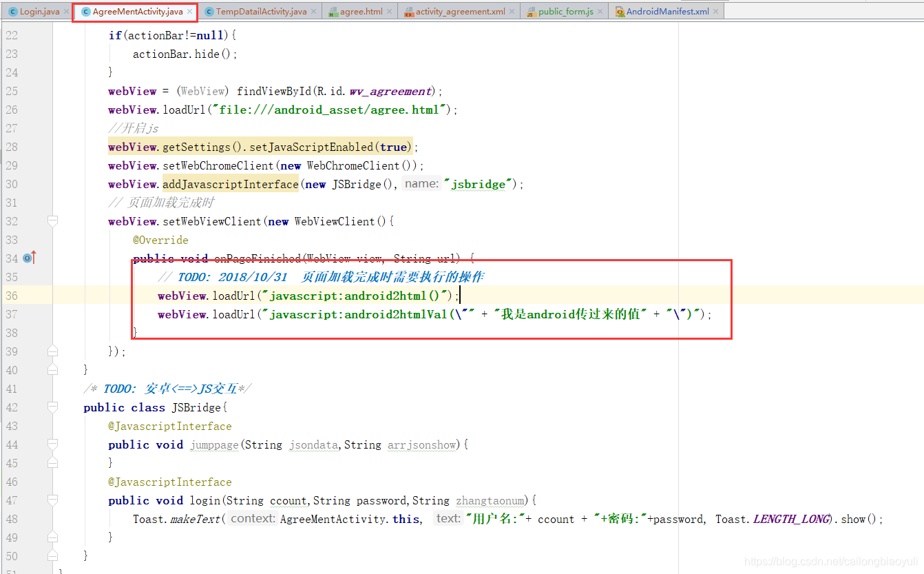Close the TempDatailActivity.java tab
Screen dimensions: 924x574
[x=314, y=12]
